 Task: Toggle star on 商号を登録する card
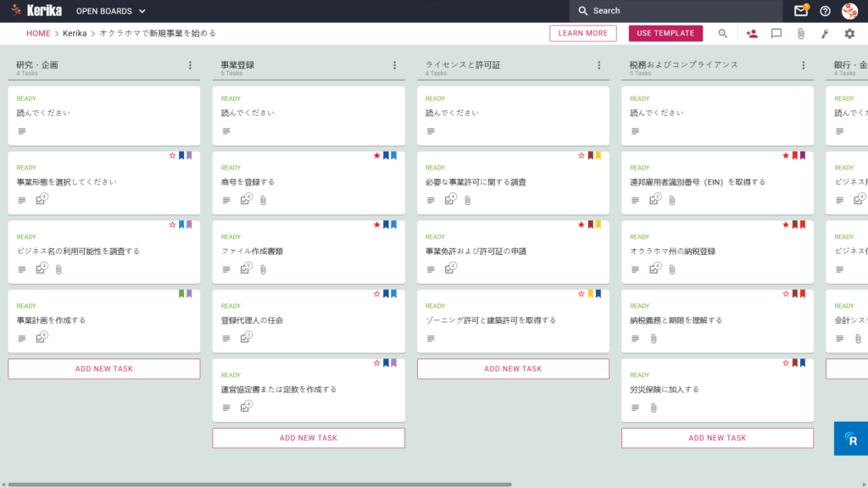tap(377, 156)
